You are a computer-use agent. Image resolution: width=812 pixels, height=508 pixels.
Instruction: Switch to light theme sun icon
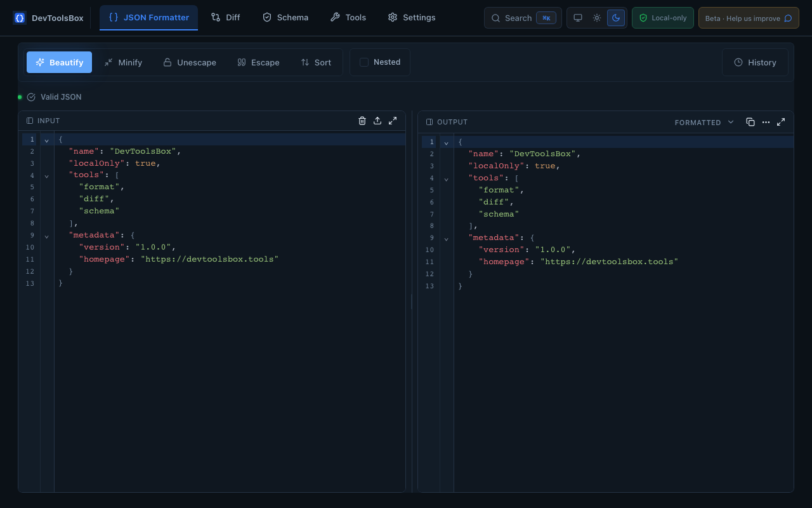(x=597, y=18)
